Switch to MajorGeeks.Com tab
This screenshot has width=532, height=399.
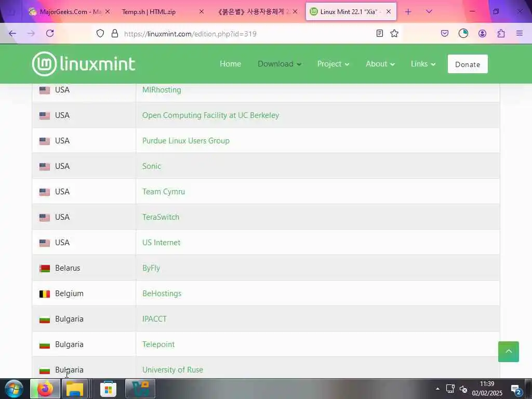pos(69,12)
